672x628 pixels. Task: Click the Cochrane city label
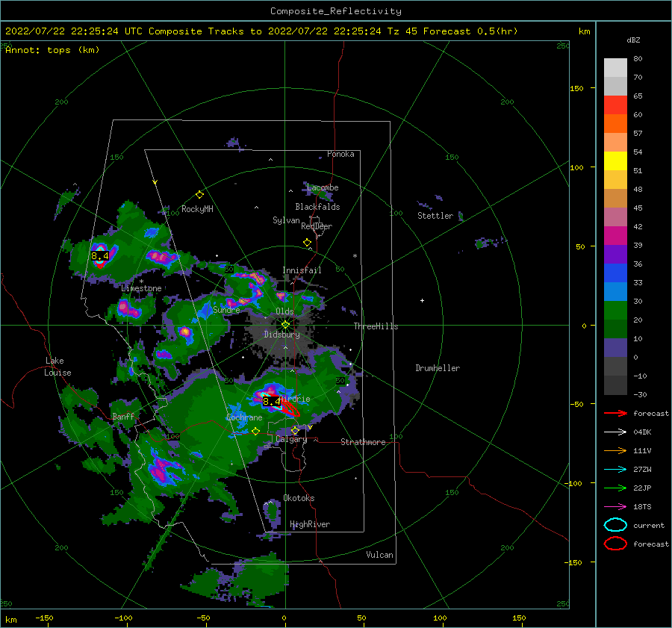[244, 417]
